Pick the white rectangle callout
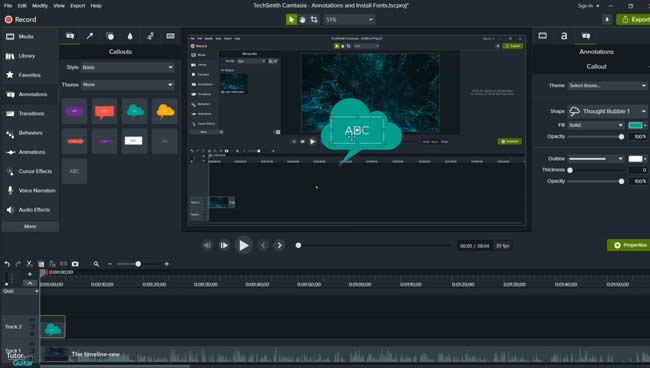 pos(135,141)
